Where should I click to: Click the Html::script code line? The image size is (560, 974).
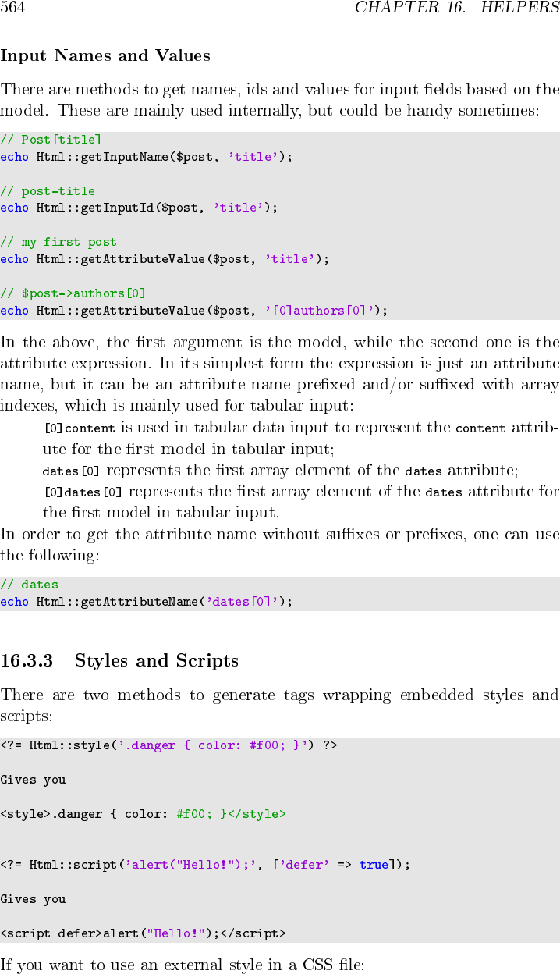204,865
